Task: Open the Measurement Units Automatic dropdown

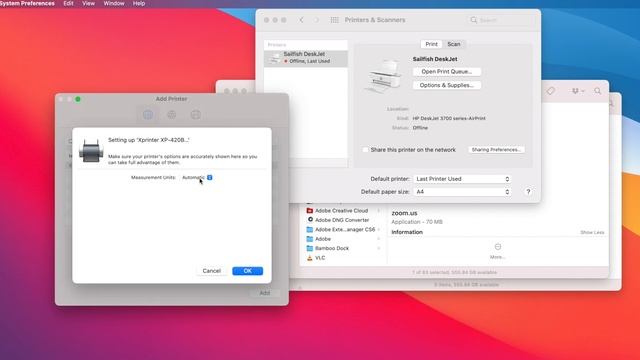Action: [197, 178]
